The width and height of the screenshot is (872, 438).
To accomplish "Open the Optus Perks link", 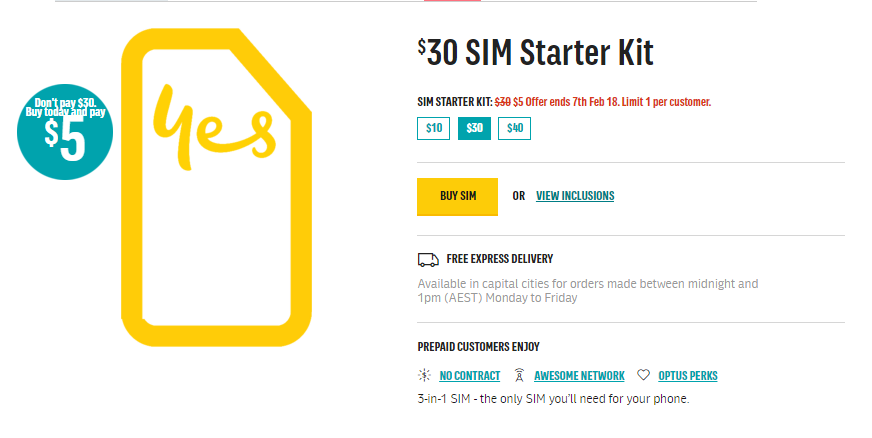I will [688, 376].
